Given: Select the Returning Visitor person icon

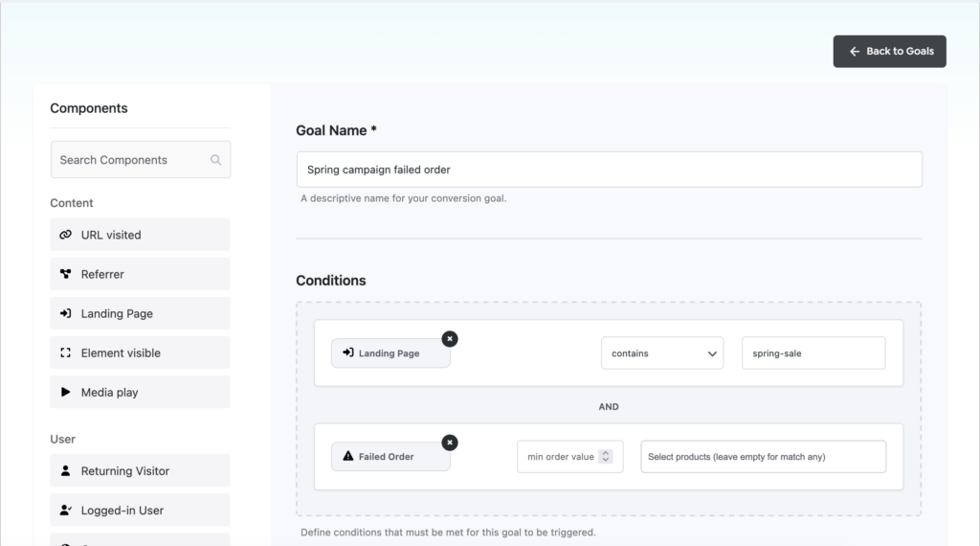Looking at the screenshot, I should tap(65, 471).
